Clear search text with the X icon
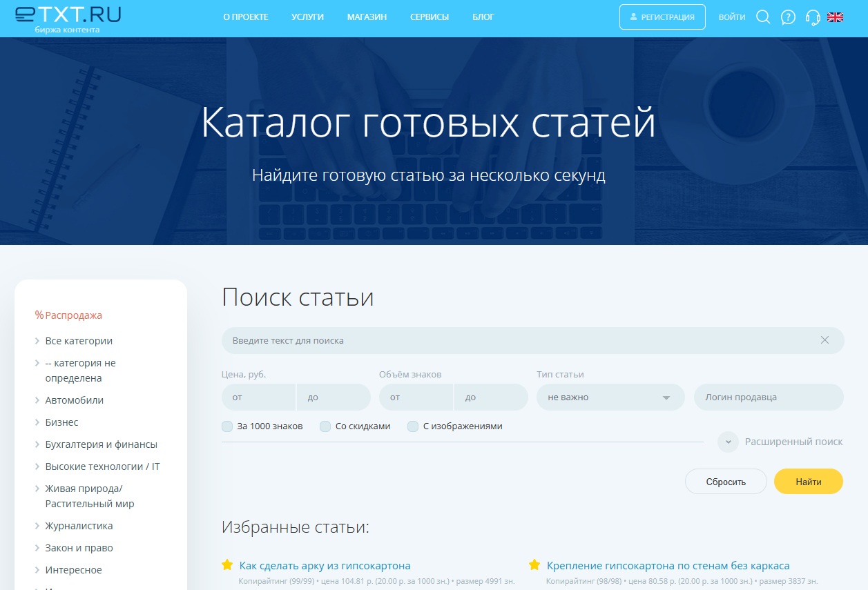 tap(824, 340)
